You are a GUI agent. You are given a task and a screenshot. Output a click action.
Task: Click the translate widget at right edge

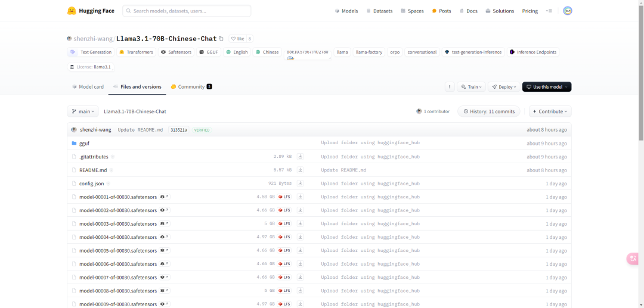click(633, 259)
